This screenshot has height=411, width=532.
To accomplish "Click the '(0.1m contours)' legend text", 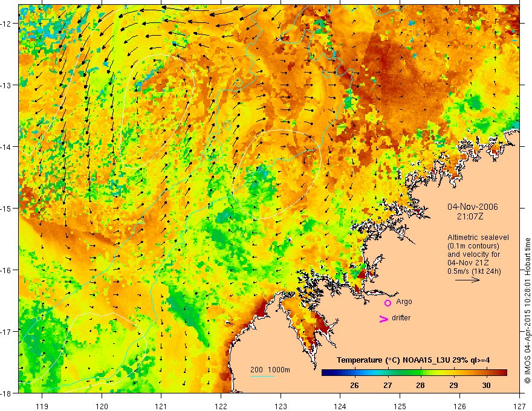I will pos(473,246).
